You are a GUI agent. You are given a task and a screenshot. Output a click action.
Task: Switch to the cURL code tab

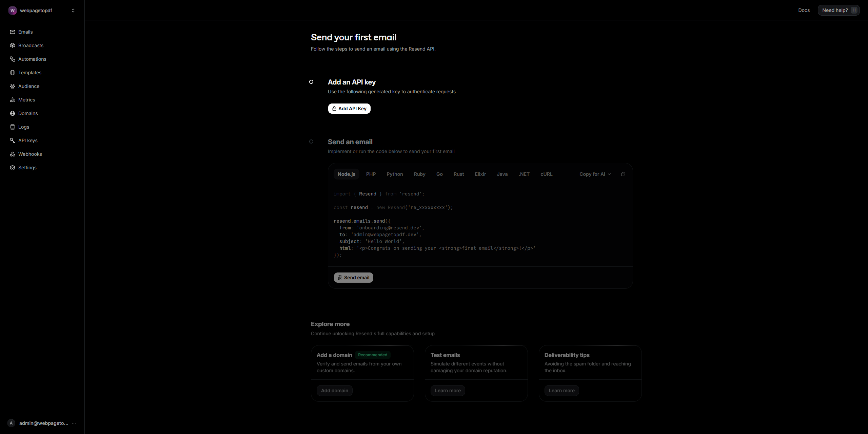(x=546, y=174)
